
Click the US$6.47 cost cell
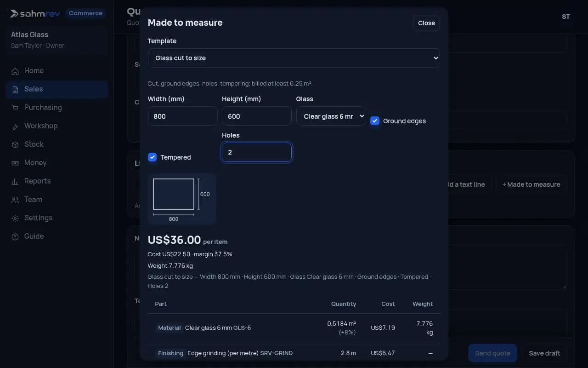click(x=383, y=353)
